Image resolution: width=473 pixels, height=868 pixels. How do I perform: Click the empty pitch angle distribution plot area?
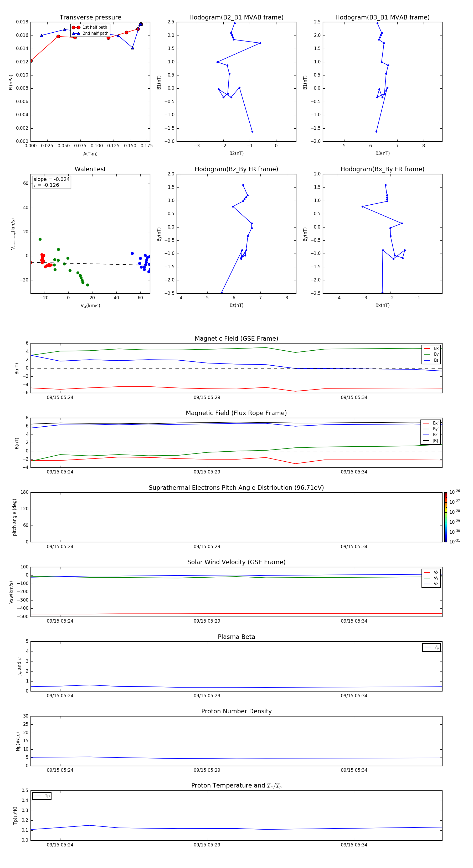pyautogui.click(x=236, y=517)
